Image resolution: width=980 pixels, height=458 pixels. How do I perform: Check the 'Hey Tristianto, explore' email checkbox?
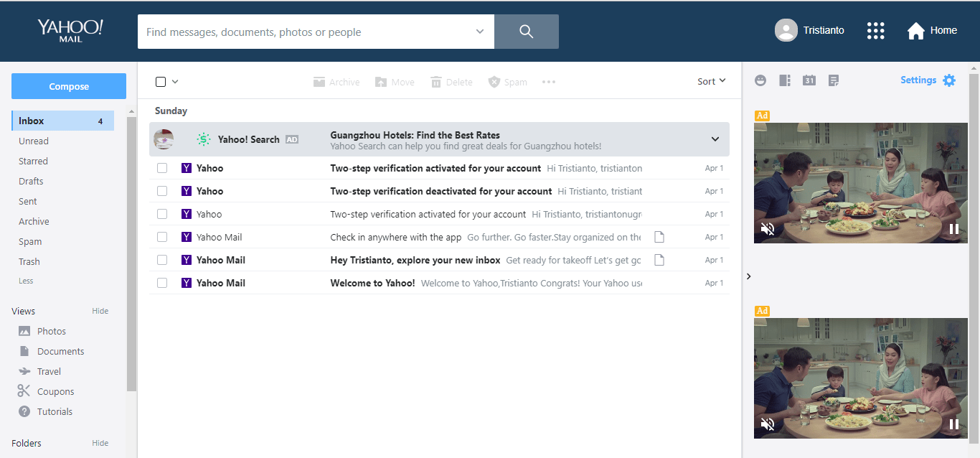coord(162,260)
